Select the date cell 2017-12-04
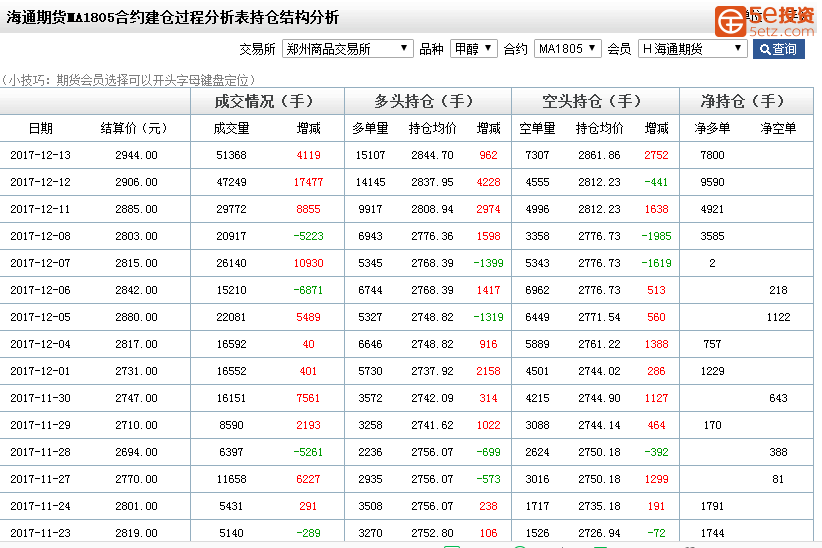Viewport: 822px width, 548px height. tap(40, 344)
